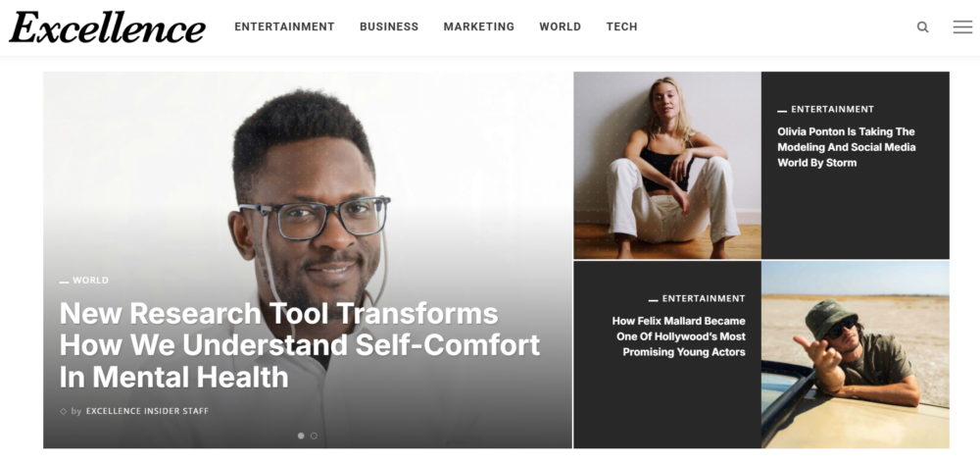
Task: Click the man in bucket hat thumbnail
Action: 855,354
